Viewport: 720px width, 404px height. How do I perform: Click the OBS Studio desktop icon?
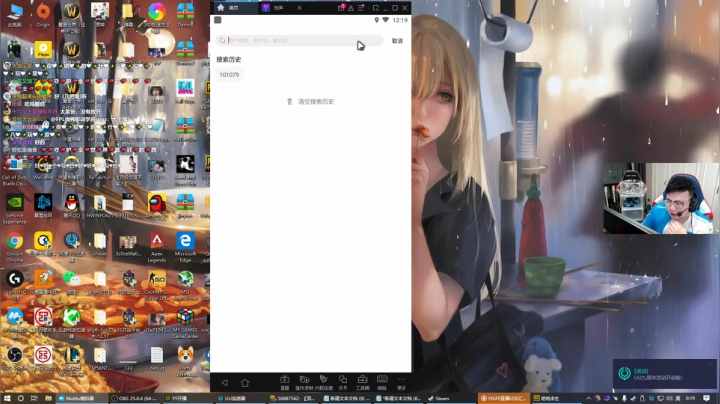[14, 358]
